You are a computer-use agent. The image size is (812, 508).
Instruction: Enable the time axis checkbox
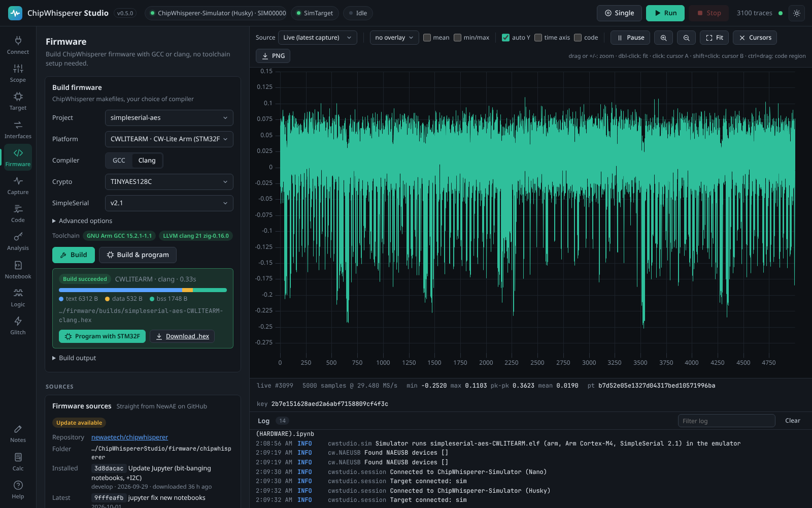coord(538,38)
